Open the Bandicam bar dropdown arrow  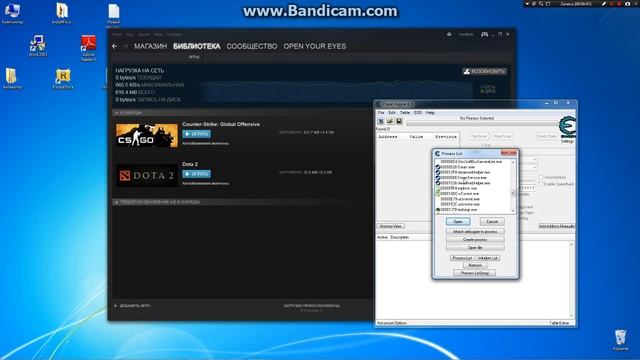click(527, 4)
